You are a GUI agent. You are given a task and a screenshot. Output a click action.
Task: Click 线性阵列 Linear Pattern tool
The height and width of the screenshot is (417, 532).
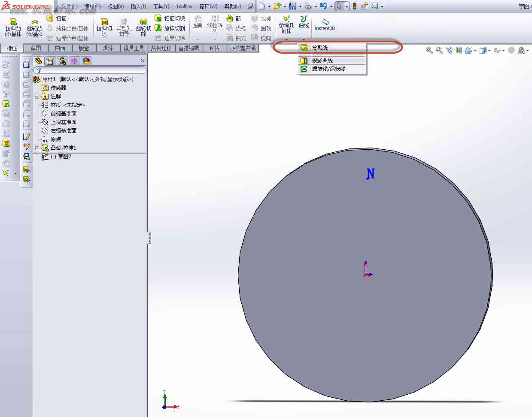tap(215, 24)
